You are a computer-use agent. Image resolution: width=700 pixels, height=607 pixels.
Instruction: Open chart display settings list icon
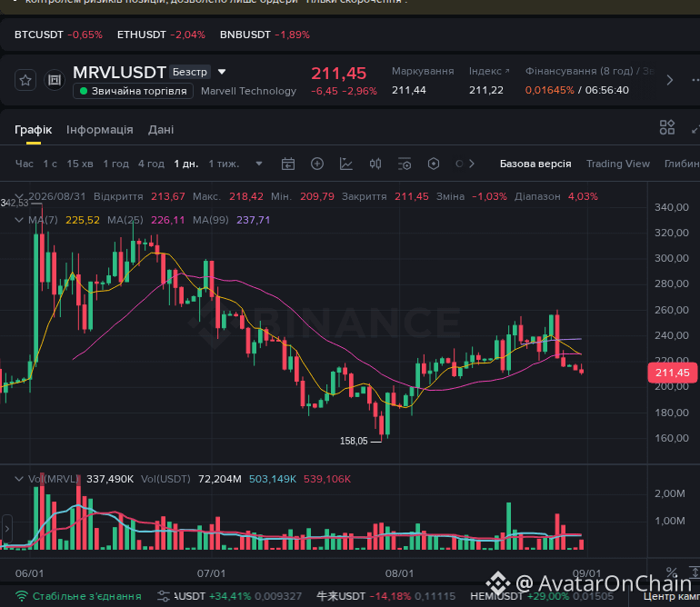(x=405, y=164)
